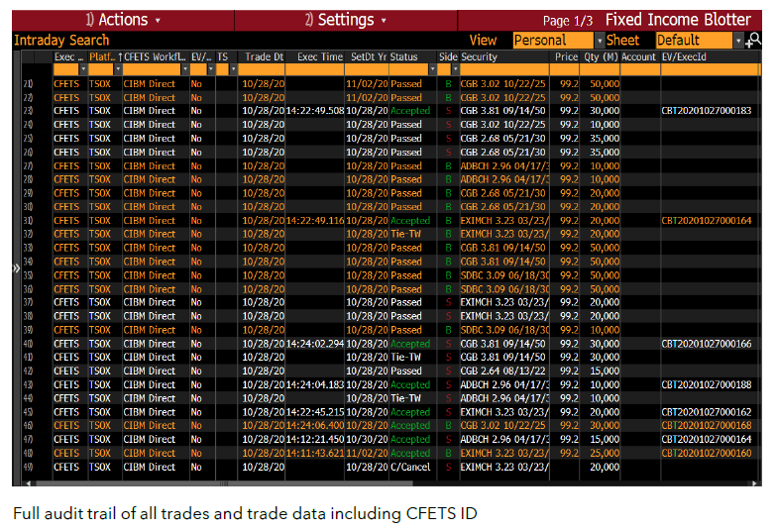Click the Tie-TW status in row 32
The image size is (776, 532).
click(405, 234)
